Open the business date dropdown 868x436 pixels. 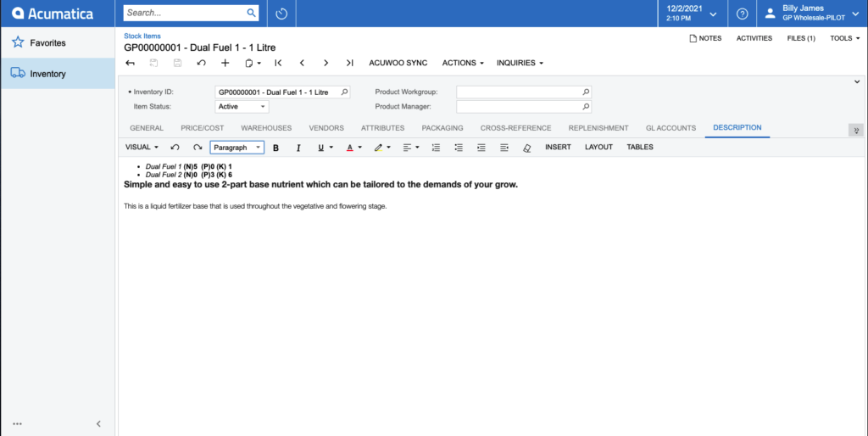(713, 14)
